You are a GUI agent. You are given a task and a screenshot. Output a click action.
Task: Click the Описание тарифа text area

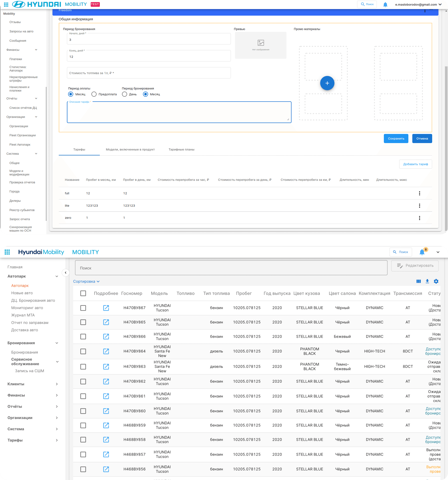(x=179, y=112)
